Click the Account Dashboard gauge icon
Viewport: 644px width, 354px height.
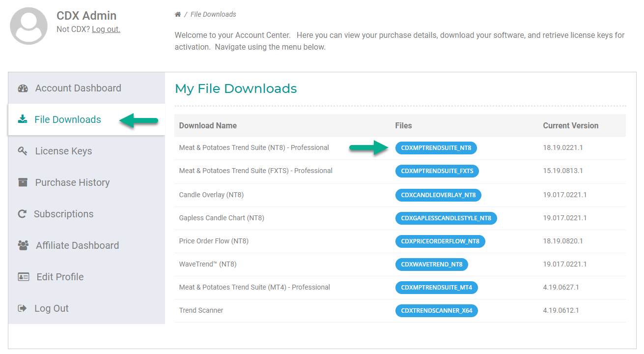[23, 88]
